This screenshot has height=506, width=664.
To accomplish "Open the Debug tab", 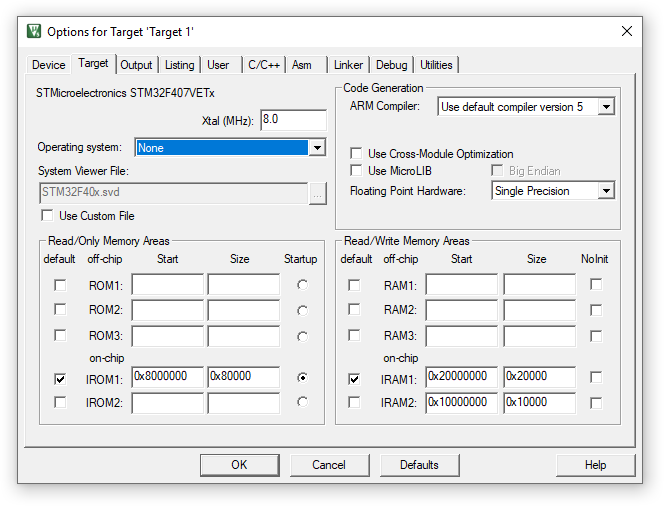I will pos(392,65).
